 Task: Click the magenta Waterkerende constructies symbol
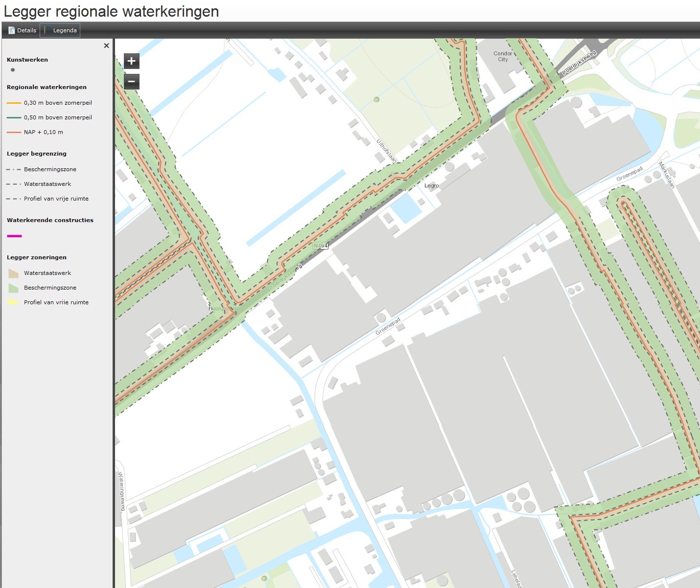(x=14, y=236)
